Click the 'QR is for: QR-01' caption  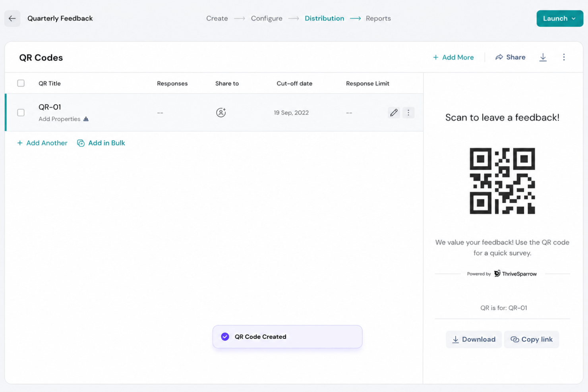click(x=504, y=308)
